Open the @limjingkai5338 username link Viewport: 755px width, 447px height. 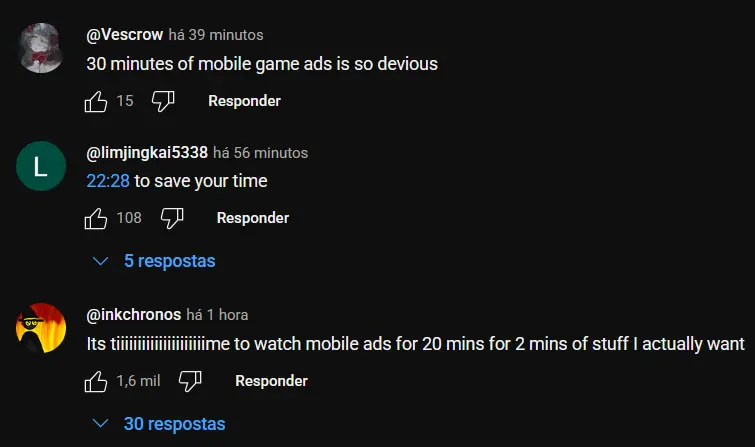(147, 153)
